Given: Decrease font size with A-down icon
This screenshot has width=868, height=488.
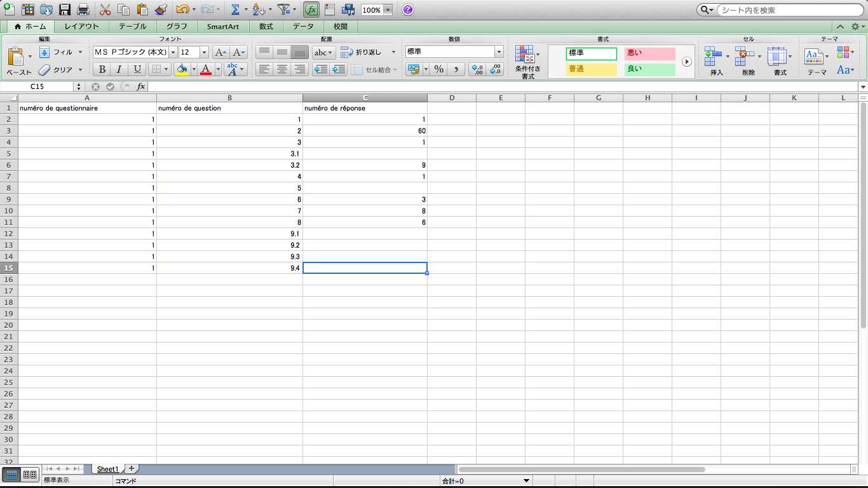Looking at the screenshot, I should coord(239,52).
